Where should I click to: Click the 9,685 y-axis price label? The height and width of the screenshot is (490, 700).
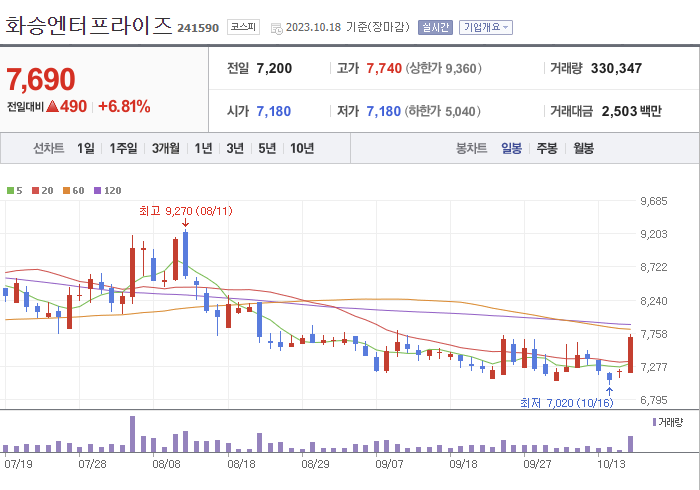point(654,201)
